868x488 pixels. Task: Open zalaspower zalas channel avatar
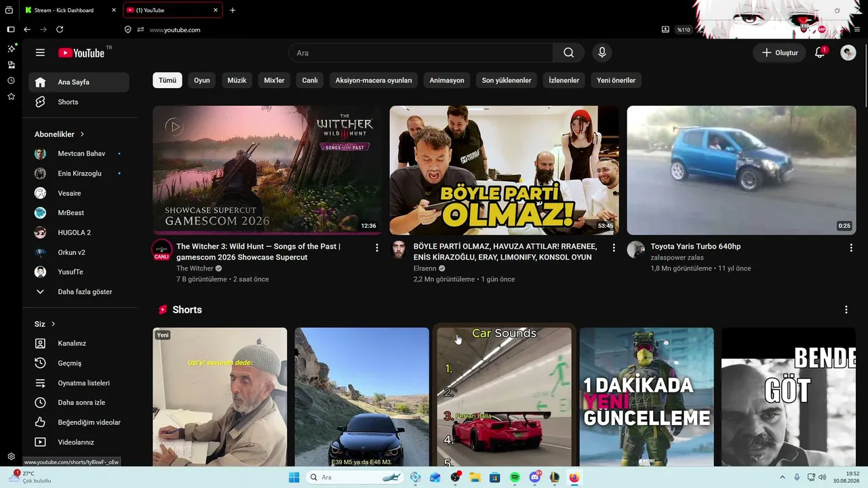[x=635, y=249]
